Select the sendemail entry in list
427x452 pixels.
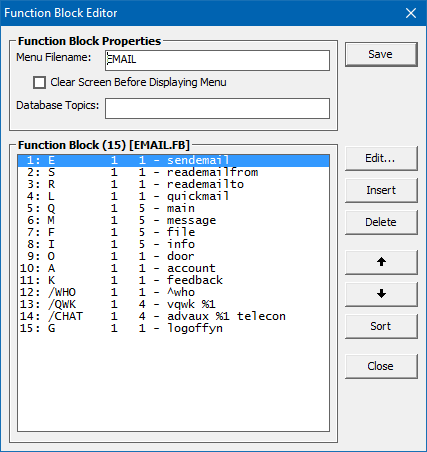(173, 160)
